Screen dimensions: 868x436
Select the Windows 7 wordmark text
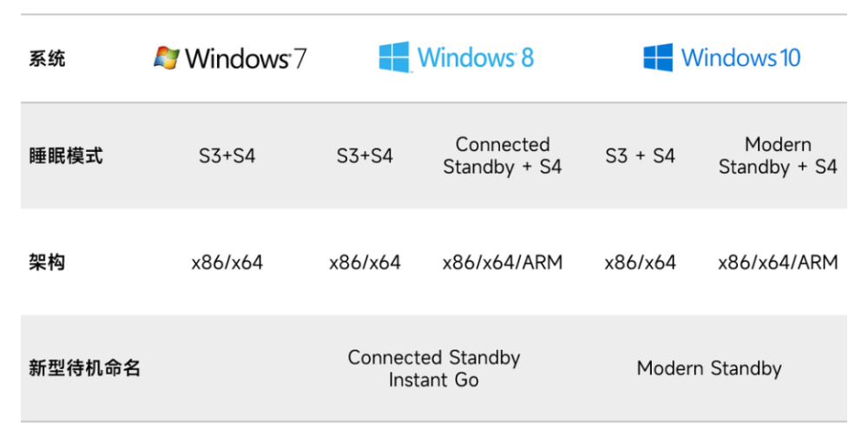click(246, 59)
